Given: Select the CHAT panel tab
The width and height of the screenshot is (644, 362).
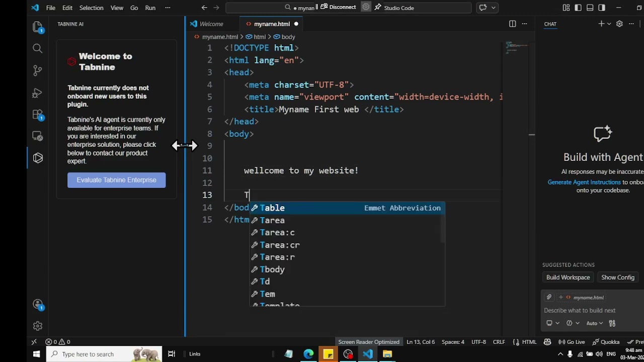Looking at the screenshot, I should click(x=550, y=24).
